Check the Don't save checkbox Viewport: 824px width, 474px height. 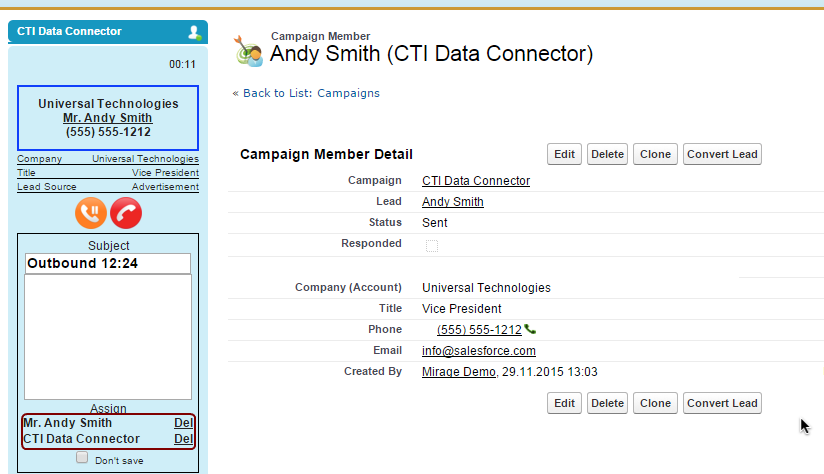(x=82, y=458)
